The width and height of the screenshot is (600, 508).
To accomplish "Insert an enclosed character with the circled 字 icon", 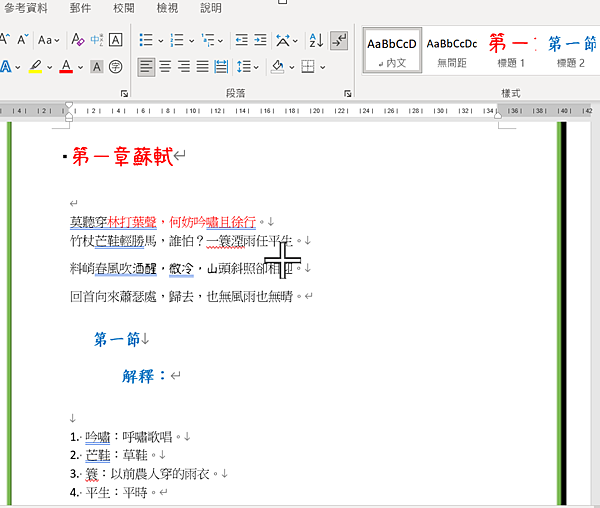I will 116,67.
